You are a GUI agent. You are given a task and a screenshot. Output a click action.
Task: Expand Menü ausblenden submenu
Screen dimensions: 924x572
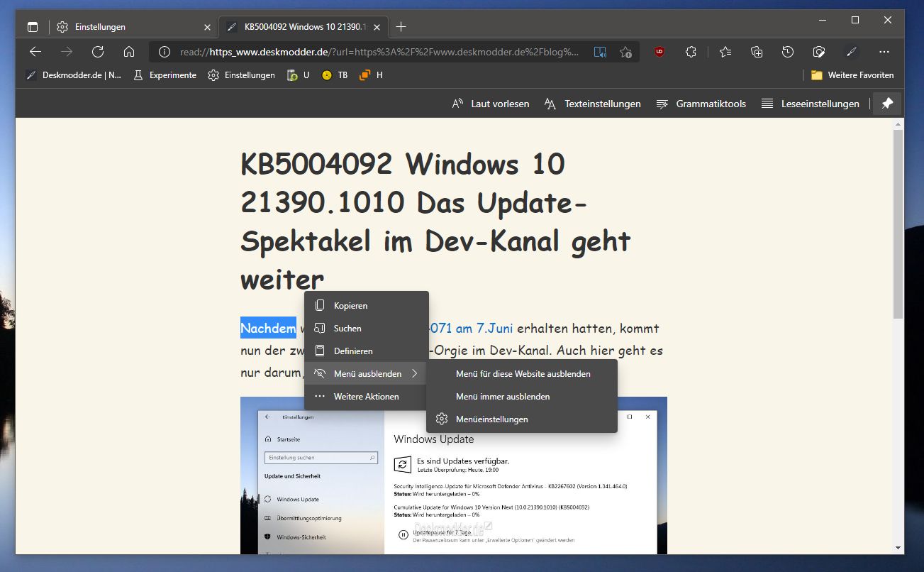[x=367, y=374]
